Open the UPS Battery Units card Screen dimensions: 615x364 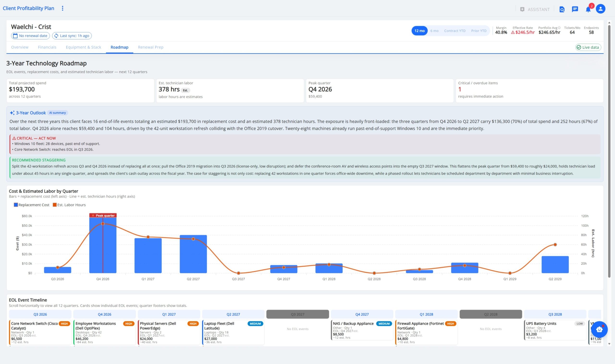555,330
